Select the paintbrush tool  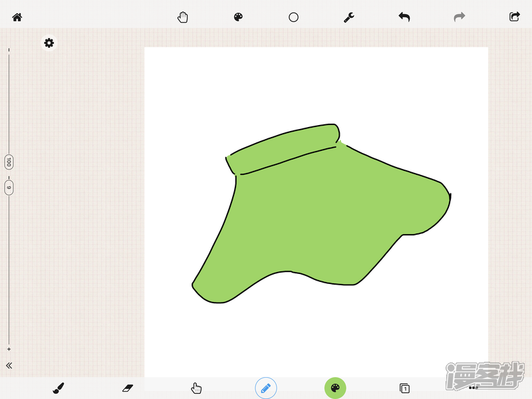59,388
